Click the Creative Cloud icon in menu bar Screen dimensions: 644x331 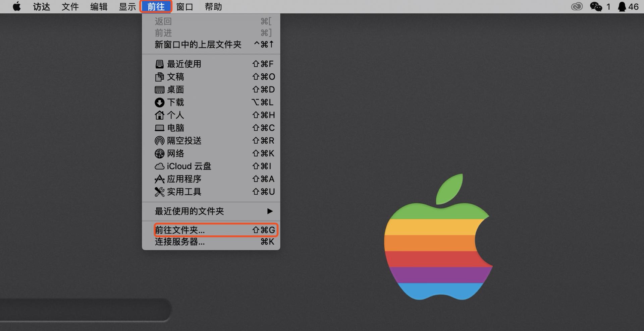[577, 6]
